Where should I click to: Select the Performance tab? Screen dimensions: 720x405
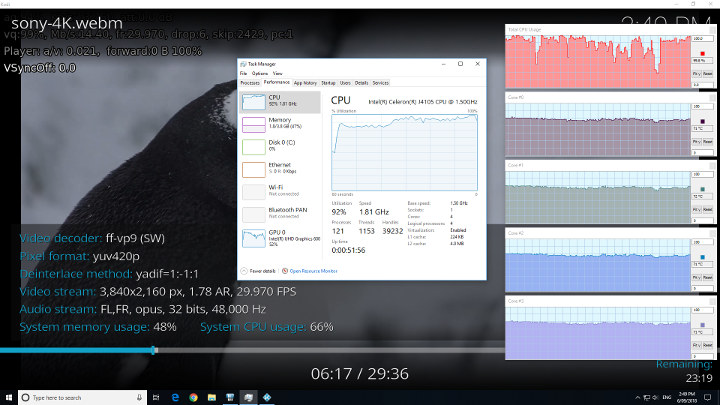pos(276,83)
